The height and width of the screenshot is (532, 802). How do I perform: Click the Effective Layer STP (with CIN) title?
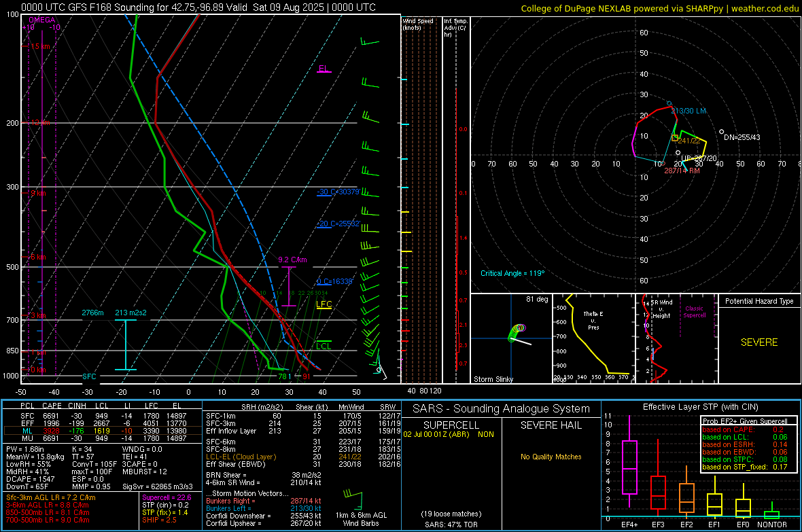tap(700, 407)
